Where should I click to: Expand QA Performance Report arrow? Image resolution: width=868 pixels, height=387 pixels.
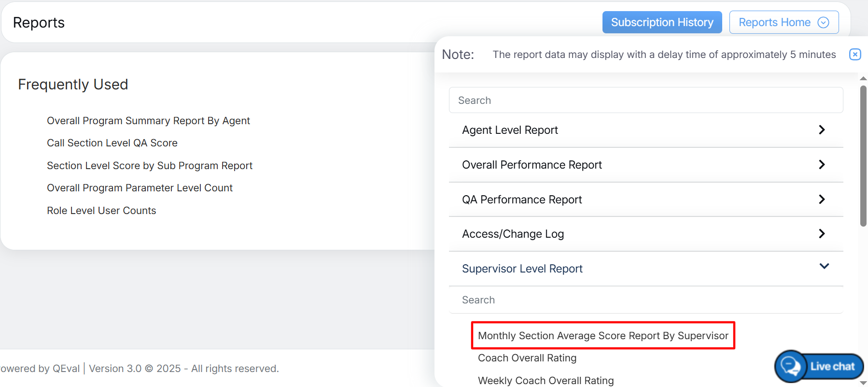click(x=822, y=200)
